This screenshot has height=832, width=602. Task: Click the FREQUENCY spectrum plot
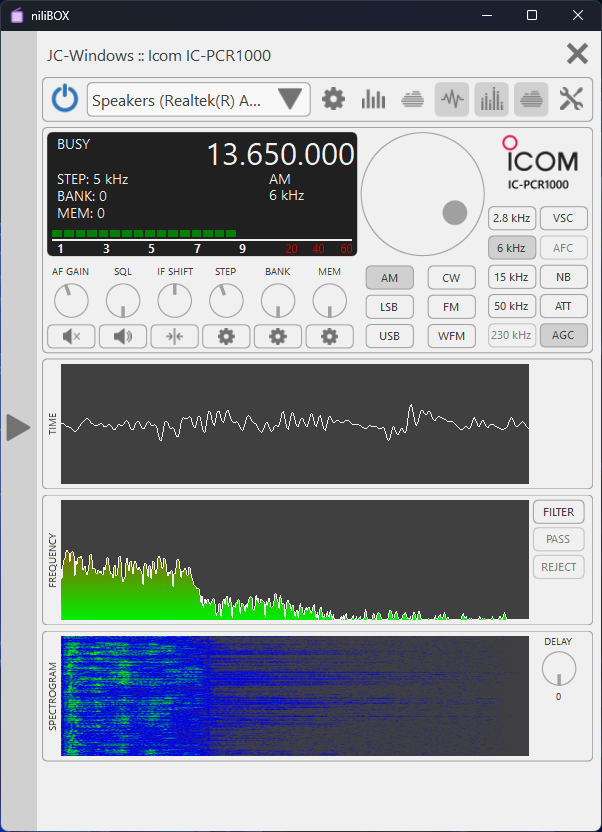(295, 559)
